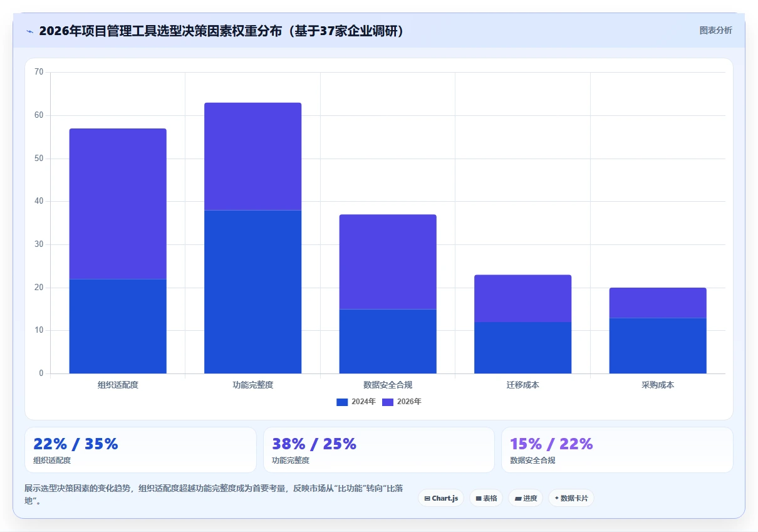Click the 采购成本 x-axis label
758x532 pixels.
(x=658, y=385)
